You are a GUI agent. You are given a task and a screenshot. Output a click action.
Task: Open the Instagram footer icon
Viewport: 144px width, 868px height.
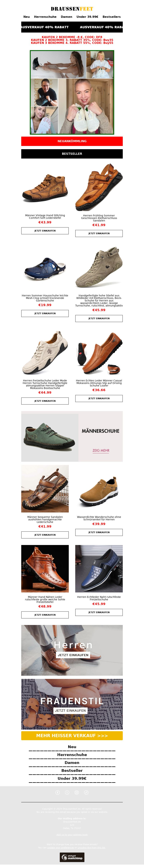76,792
